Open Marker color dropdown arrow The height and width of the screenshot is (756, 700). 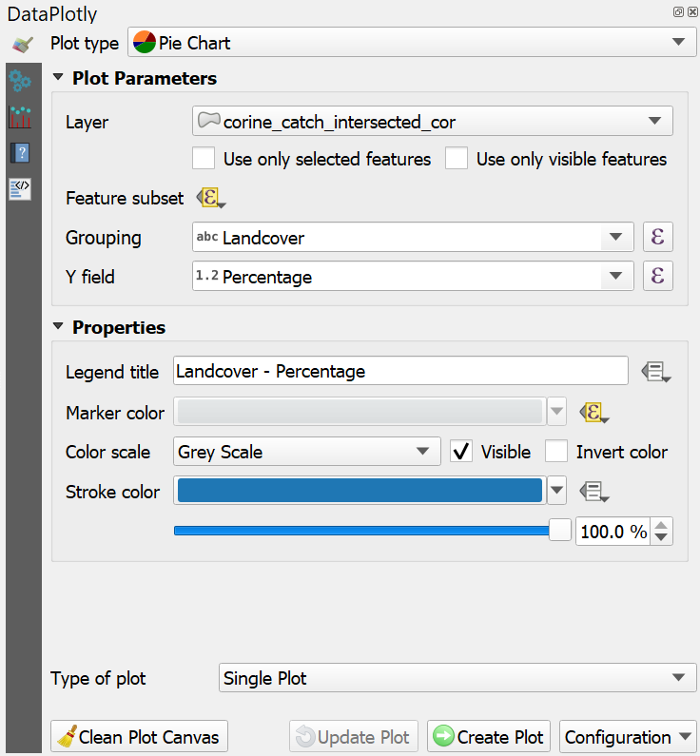click(556, 412)
